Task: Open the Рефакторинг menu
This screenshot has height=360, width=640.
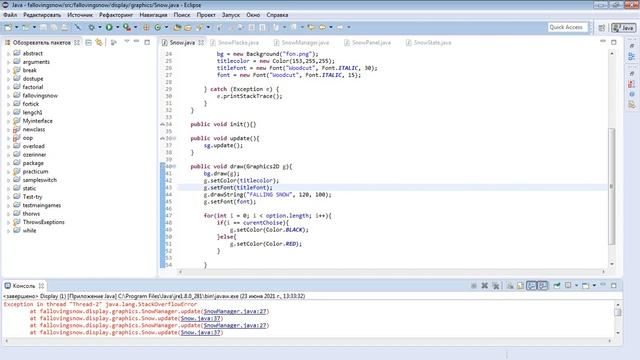Action: [116, 15]
